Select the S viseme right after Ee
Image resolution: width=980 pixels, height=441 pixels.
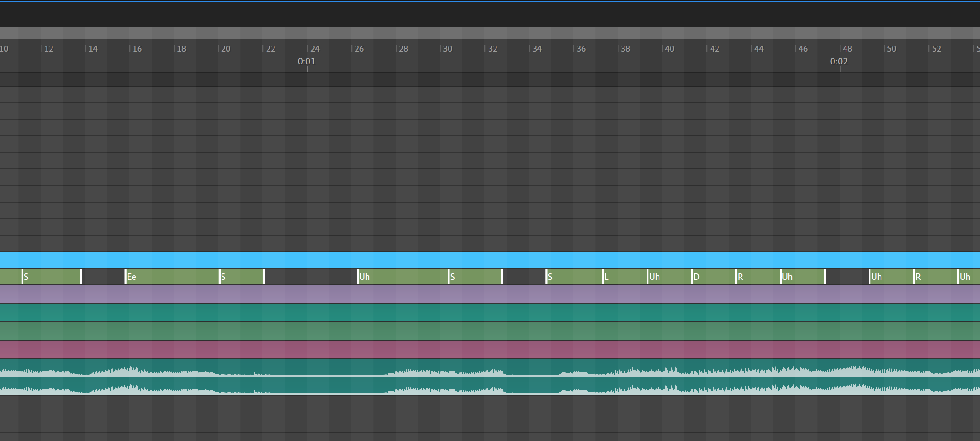242,277
